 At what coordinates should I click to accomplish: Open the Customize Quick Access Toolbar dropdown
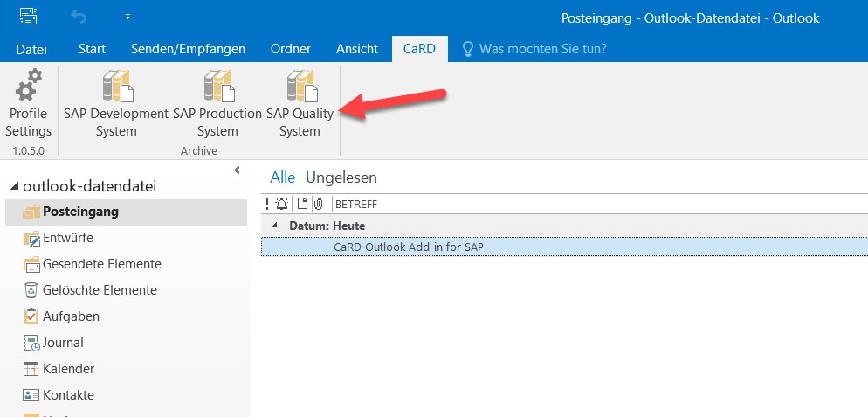127,17
